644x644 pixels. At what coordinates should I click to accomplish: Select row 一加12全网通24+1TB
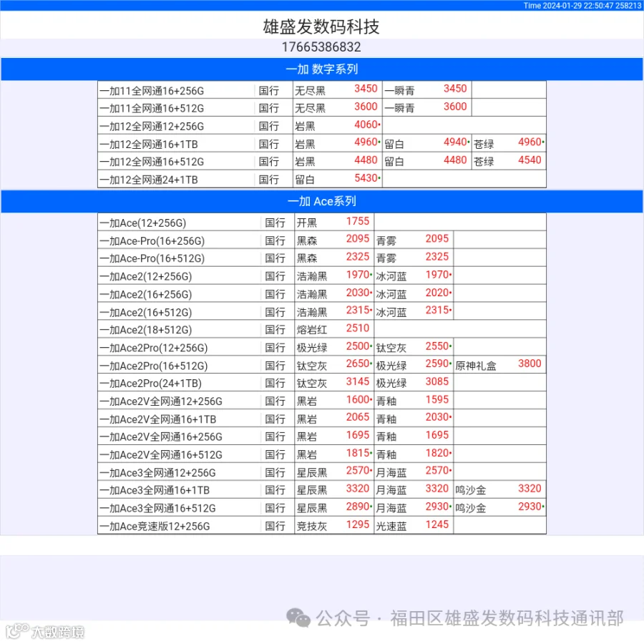click(322, 180)
